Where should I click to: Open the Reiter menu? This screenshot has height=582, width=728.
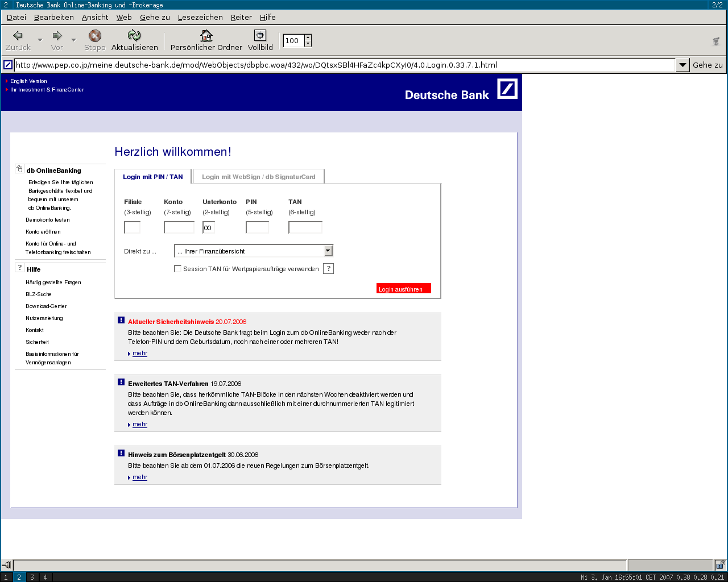pos(241,17)
